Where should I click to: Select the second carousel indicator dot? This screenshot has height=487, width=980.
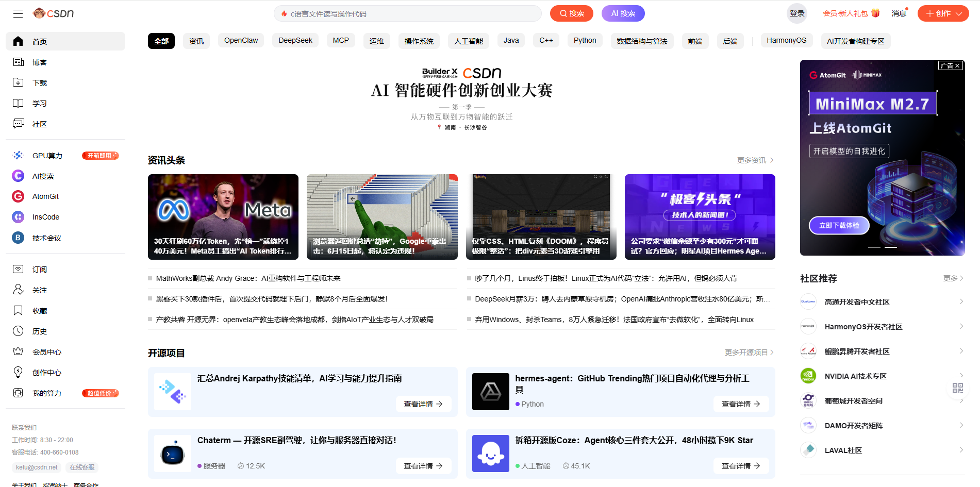[x=891, y=247]
